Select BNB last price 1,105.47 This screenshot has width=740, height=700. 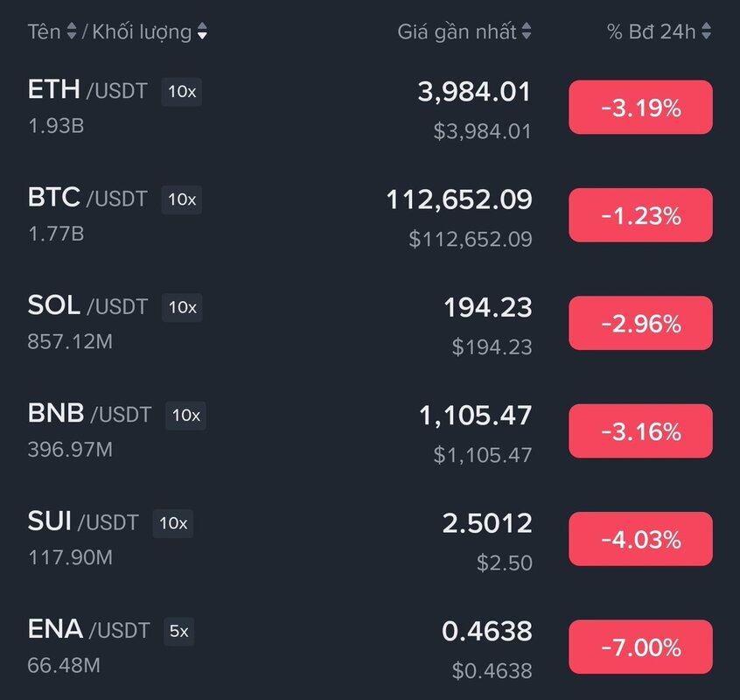475,416
